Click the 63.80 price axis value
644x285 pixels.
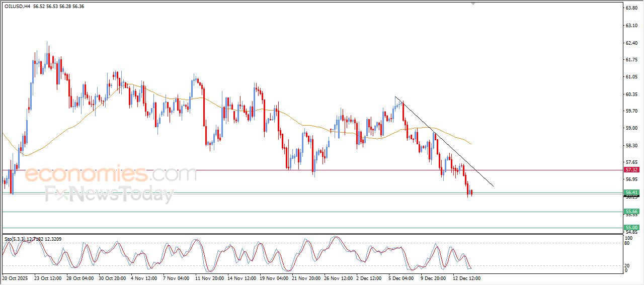pos(631,8)
